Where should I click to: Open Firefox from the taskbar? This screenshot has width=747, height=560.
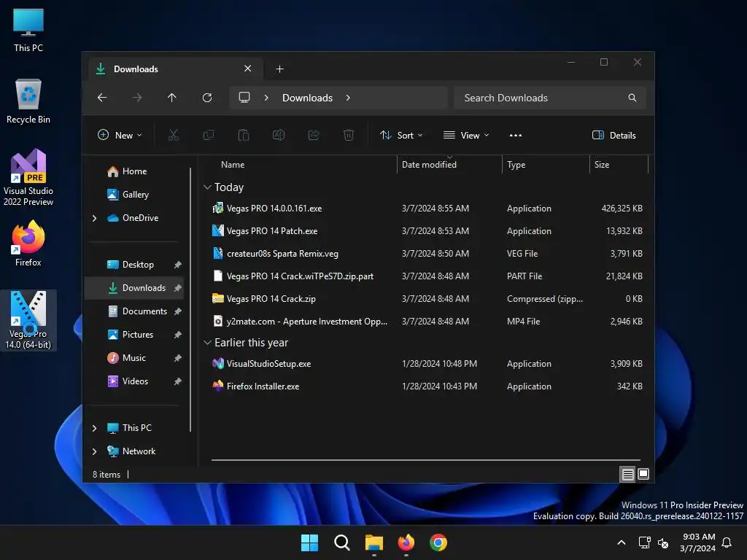406,542
